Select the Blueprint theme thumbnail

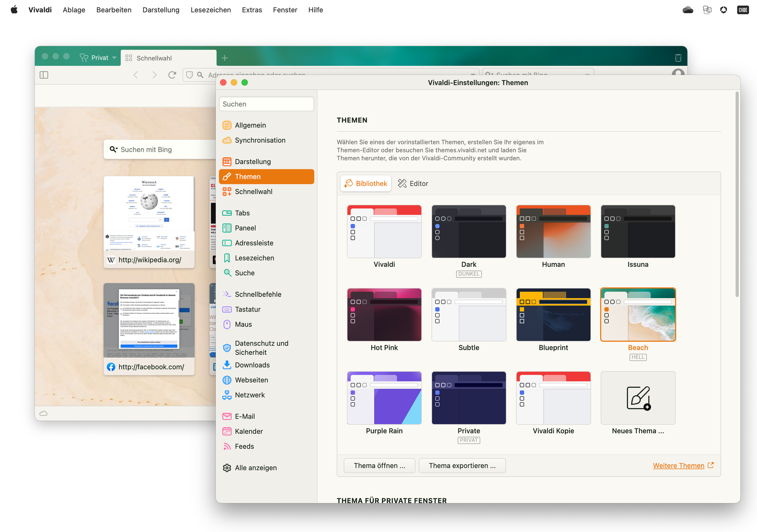click(x=553, y=315)
